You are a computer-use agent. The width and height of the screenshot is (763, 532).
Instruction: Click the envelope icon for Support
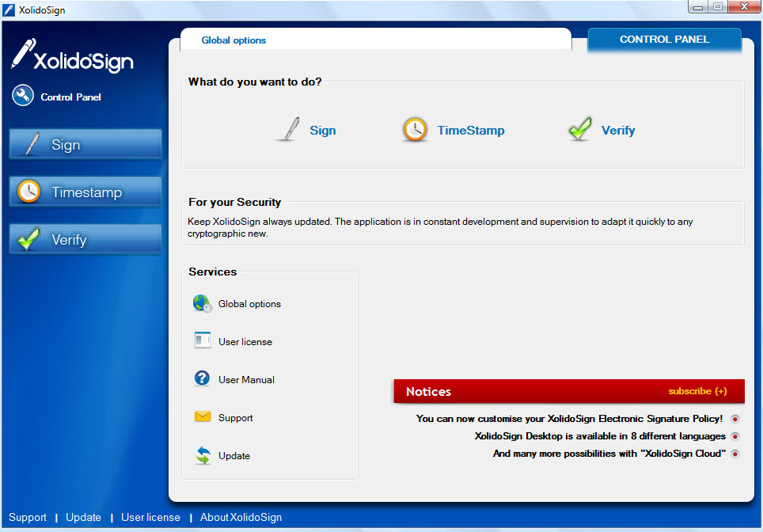[x=203, y=416]
